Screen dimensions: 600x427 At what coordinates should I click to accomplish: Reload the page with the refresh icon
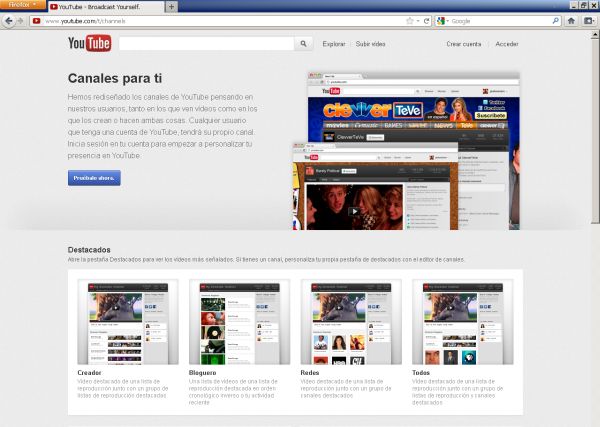coord(426,21)
